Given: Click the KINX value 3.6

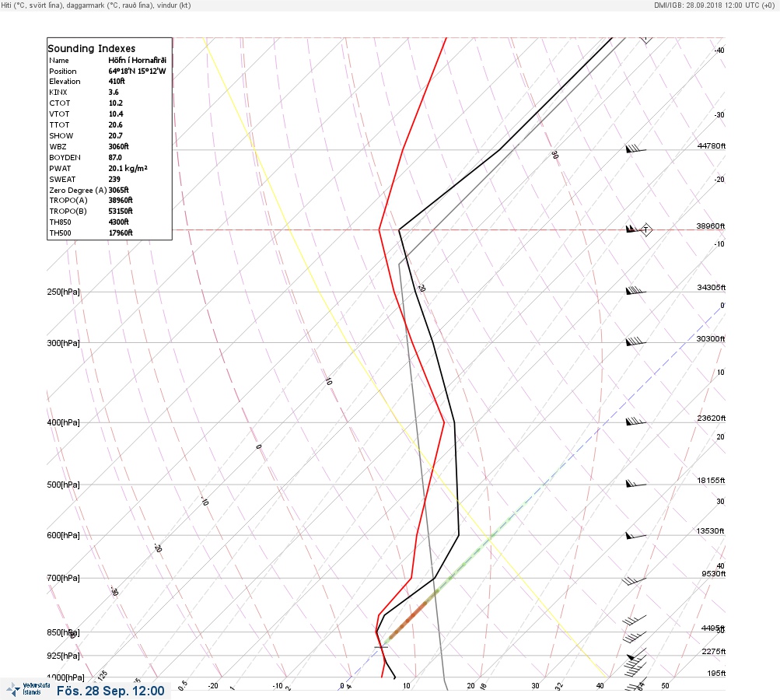Looking at the screenshot, I should click(114, 92).
